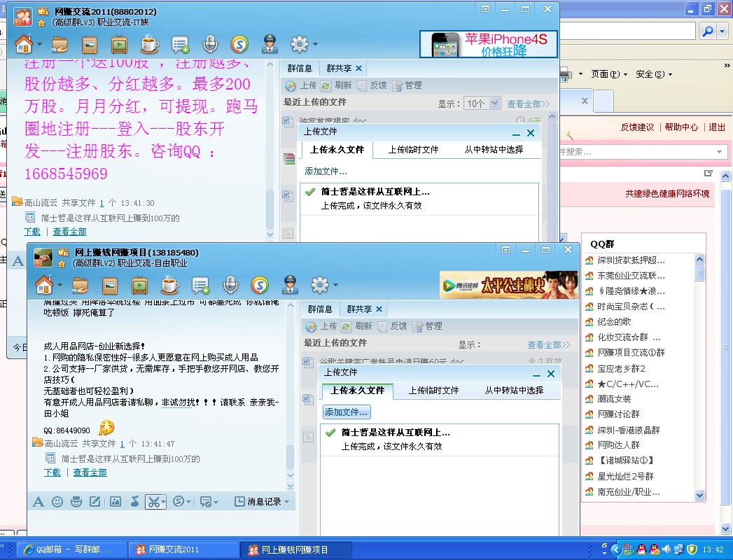Open home icon in 网赚交流2011 window
Viewport: 733px width, 560px height.
click(23, 44)
